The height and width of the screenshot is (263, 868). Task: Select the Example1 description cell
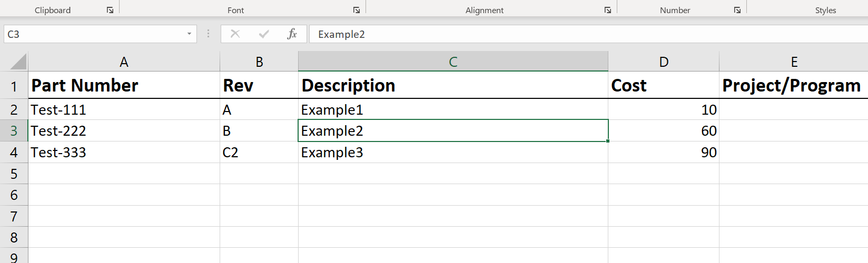453,110
